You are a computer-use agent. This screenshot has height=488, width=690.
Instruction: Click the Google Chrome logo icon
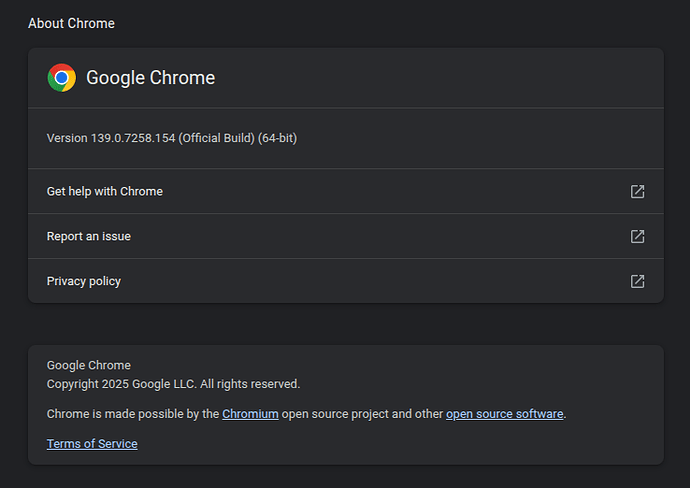pyautogui.click(x=62, y=78)
